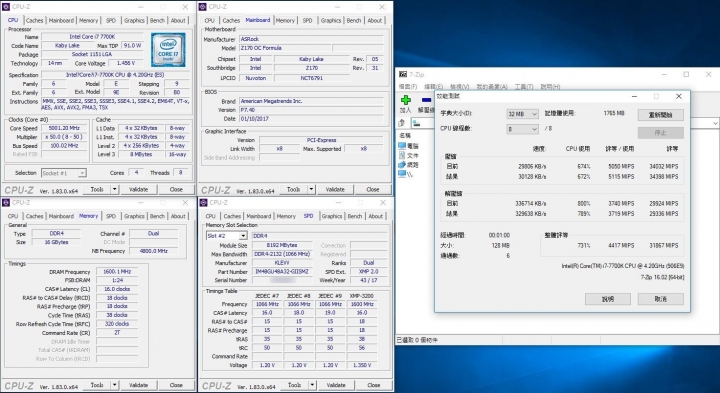This screenshot has height=393, width=720.
Task: Click the Intel Core i7 logo in CPU-Z
Action: (x=169, y=50)
